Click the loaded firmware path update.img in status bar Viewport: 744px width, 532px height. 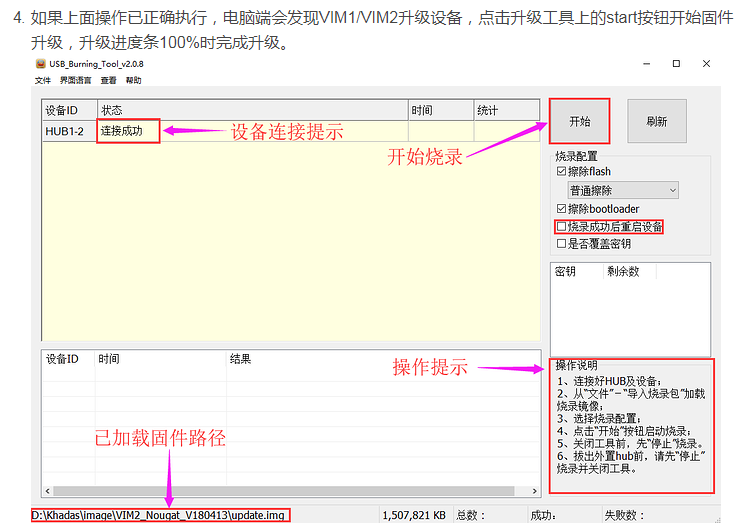(160, 515)
